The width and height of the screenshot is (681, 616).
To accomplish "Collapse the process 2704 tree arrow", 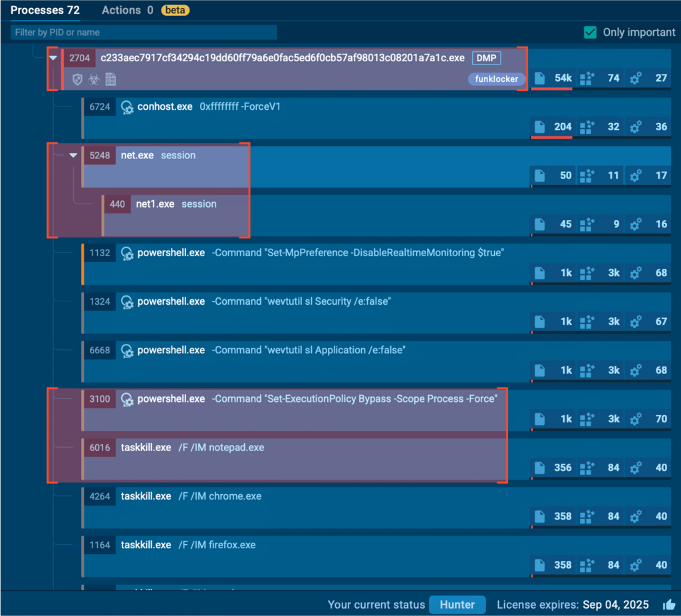I will tap(53, 58).
